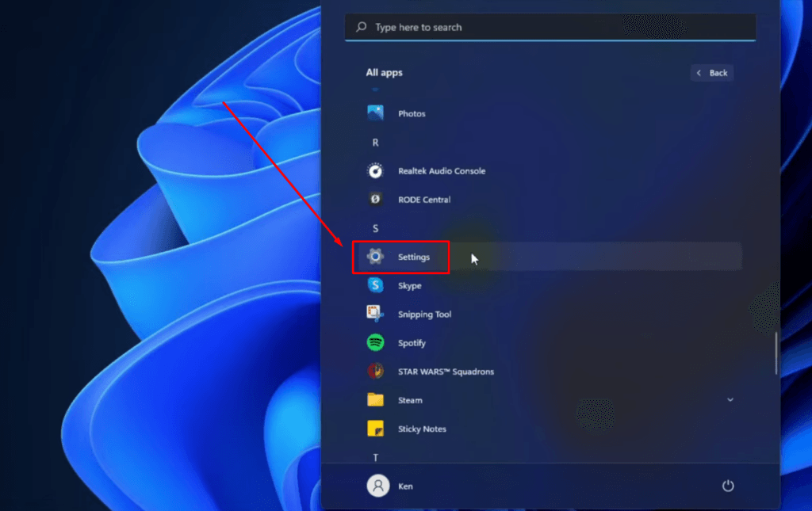This screenshot has width=812, height=511.
Task: Expand the Steam folder chevron
Action: 730,400
